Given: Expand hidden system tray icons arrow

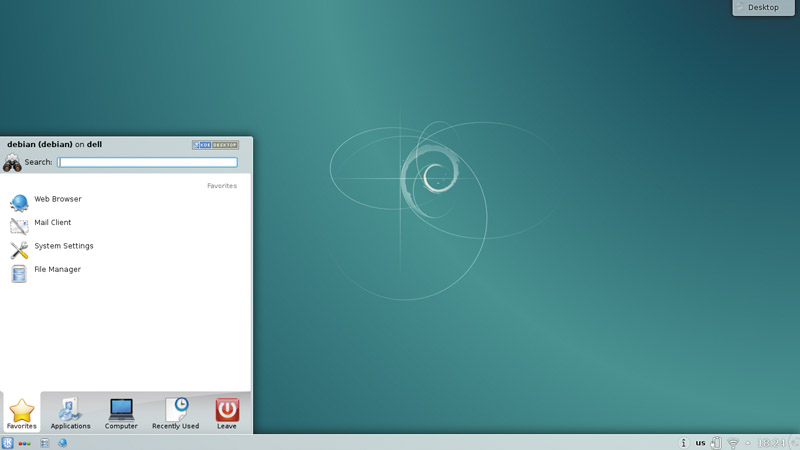Looking at the screenshot, I should point(747,443).
